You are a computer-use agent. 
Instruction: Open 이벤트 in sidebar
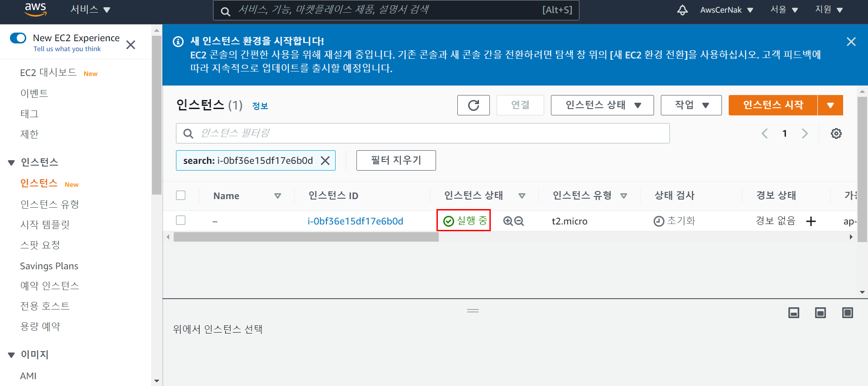tap(34, 93)
